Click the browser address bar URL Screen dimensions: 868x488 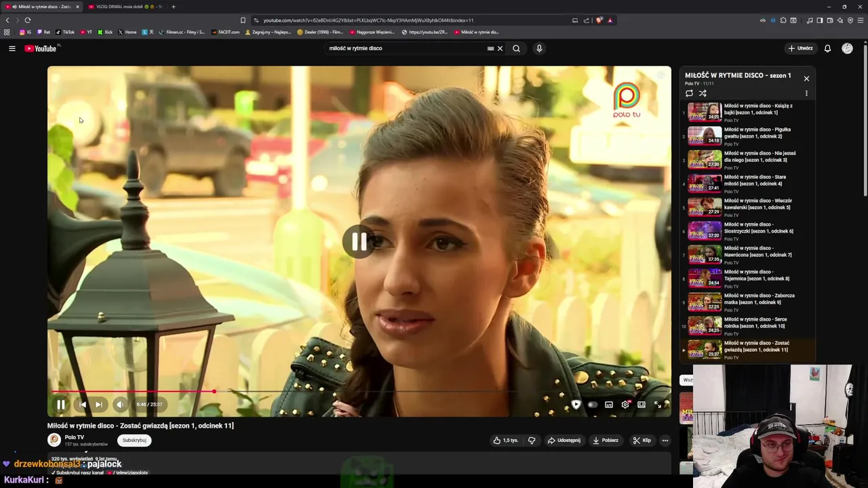368,20
